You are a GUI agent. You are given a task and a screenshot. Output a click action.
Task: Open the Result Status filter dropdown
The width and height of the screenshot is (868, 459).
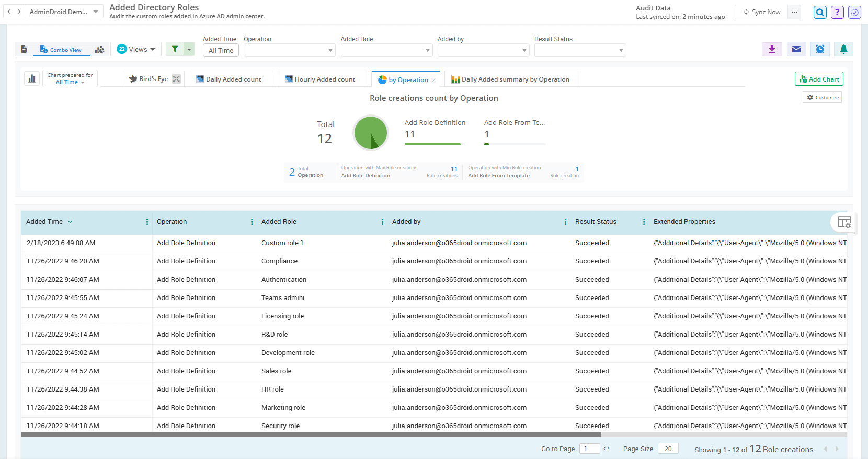580,50
